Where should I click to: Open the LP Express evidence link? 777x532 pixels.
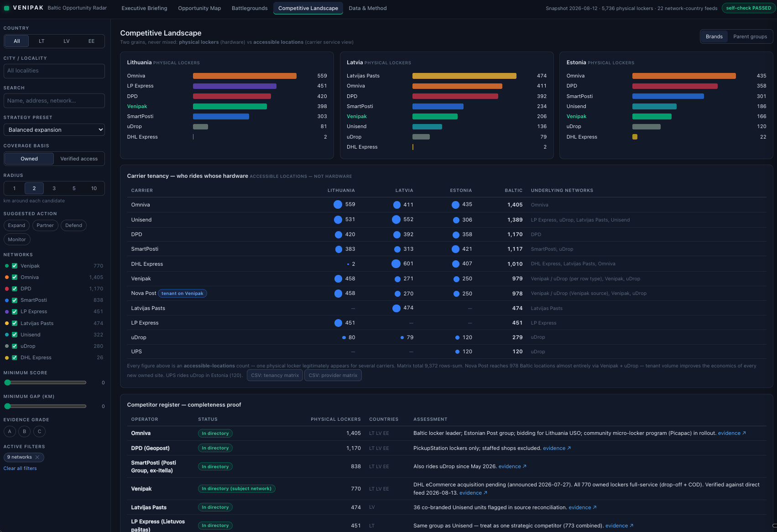[619, 526]
